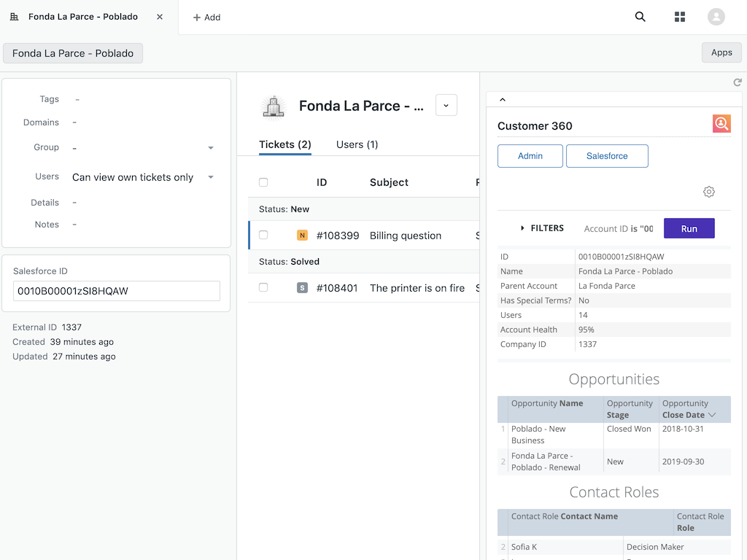Click the New status badge on ticket #108399
Viewport: 747px width, 560px height.
302,236
